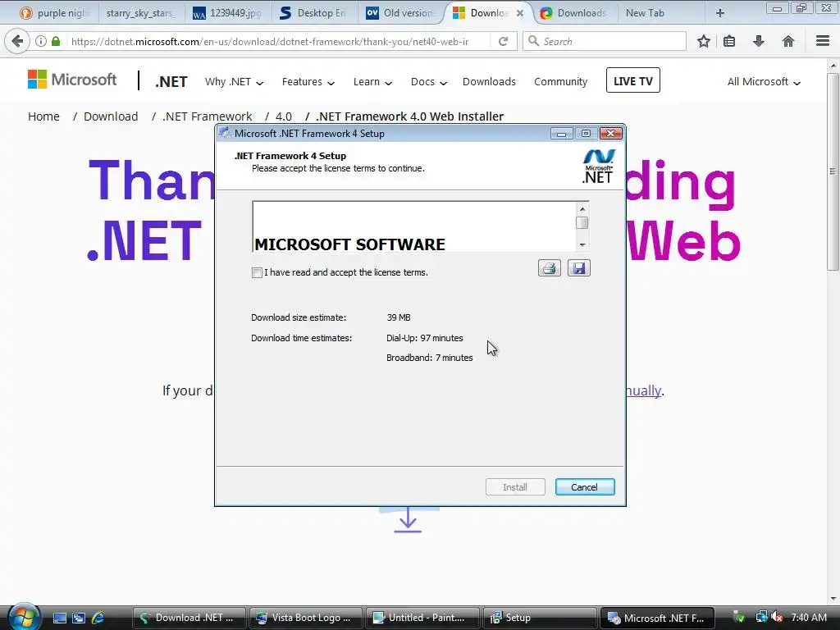840x630 pixels.
Task: Open the Community nav link
Action: (560, 81)
